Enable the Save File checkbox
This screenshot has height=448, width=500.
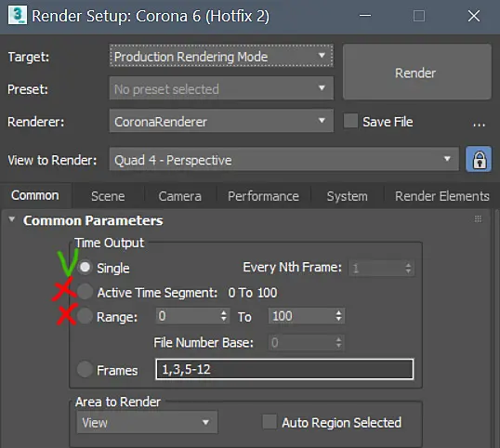coord(350,122)
